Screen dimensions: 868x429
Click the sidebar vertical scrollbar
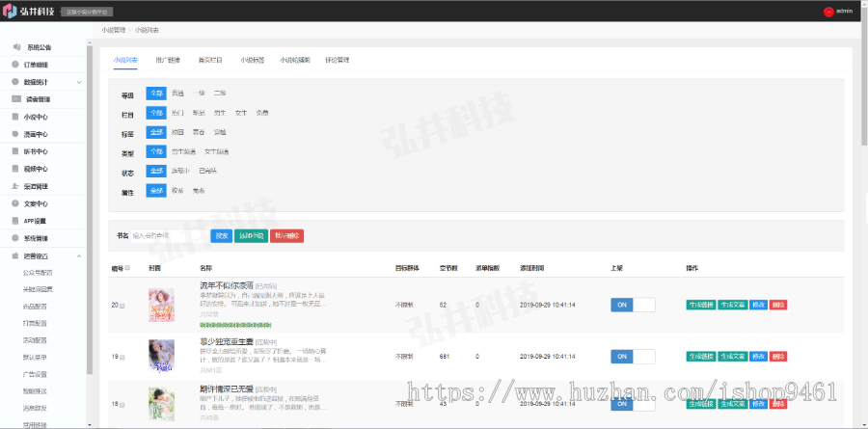(90, 210)
